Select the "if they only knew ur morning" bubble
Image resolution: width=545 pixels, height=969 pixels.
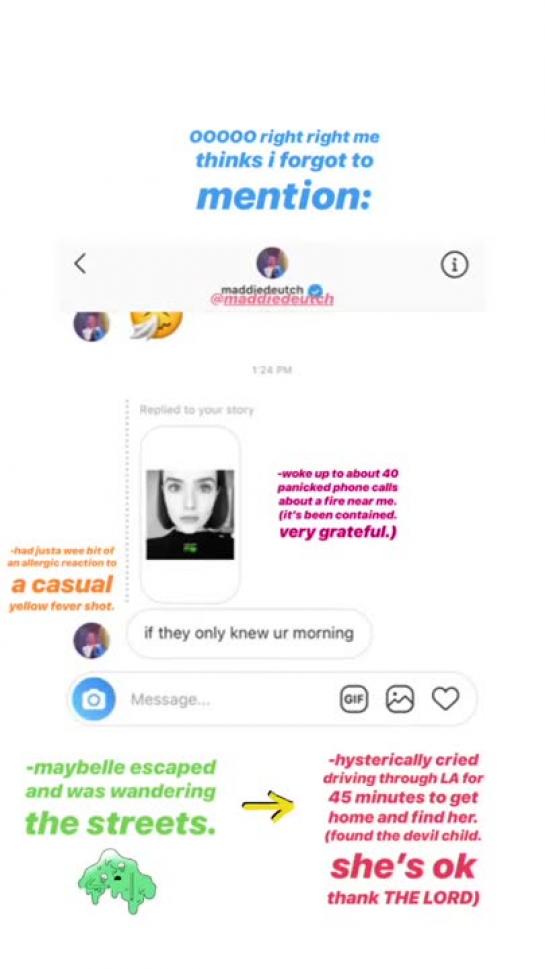(249, 633)
